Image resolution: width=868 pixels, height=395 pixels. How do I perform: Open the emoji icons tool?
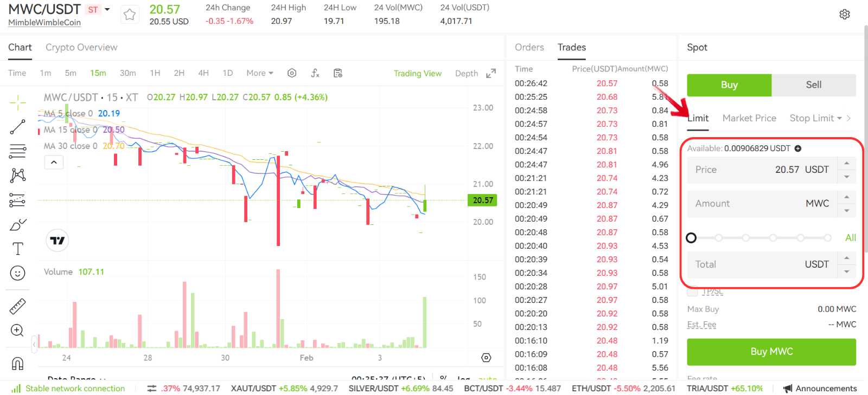tap(17, 273)
